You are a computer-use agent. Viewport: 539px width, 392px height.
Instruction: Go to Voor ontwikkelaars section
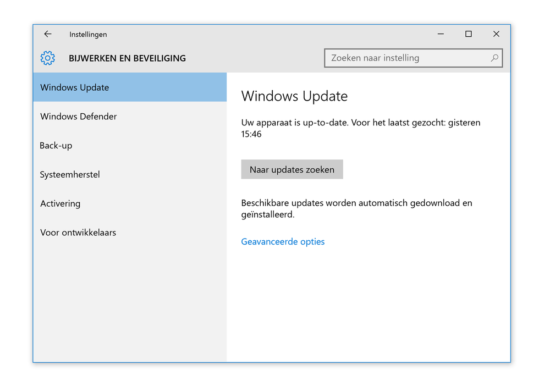click(130, 233)
